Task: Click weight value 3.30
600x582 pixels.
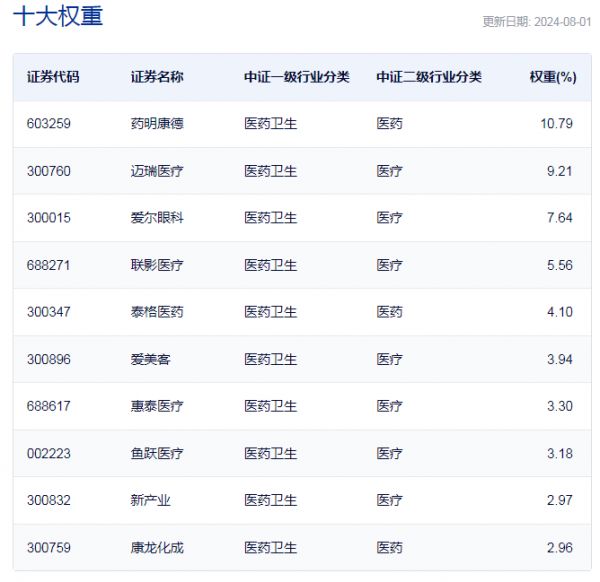Action: coord(559,406)
